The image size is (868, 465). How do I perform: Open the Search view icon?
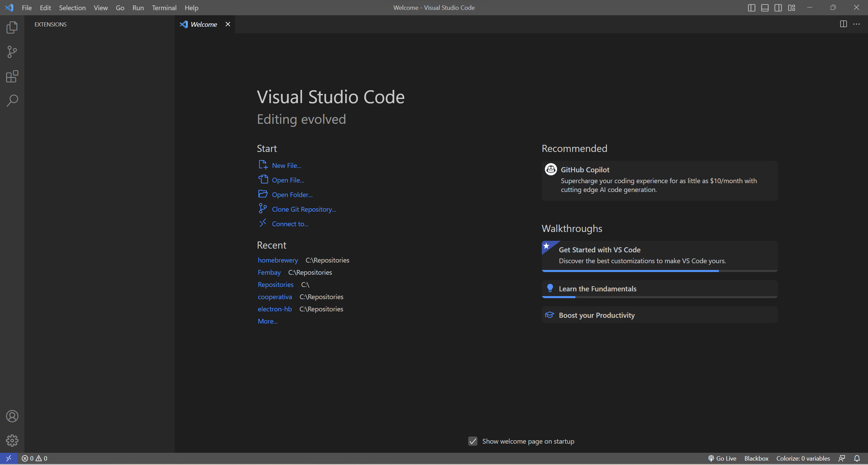click(12, 100)
